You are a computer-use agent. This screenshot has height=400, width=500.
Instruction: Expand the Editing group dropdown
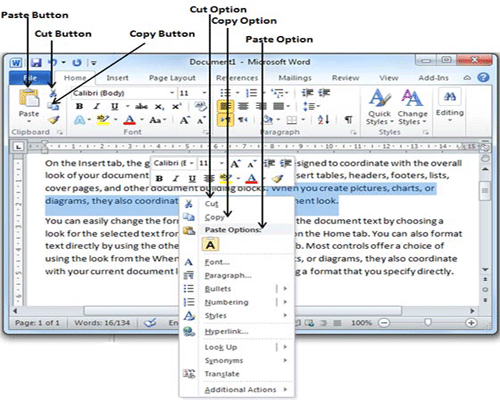point(449,107)
